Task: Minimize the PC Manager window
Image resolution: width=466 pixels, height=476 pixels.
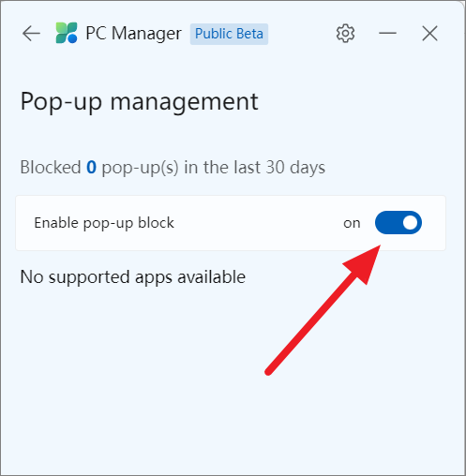Action: pyautogui.click(x=387, y=33)
